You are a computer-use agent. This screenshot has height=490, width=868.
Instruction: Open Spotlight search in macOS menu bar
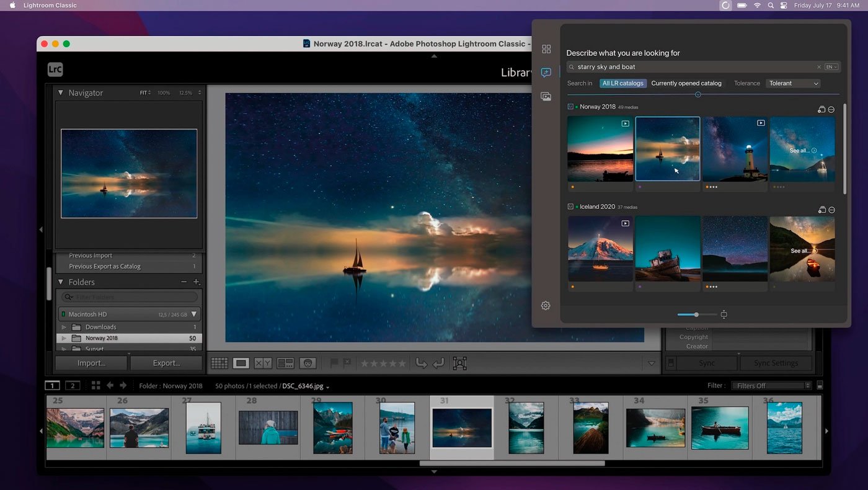[x=771, y=6]
